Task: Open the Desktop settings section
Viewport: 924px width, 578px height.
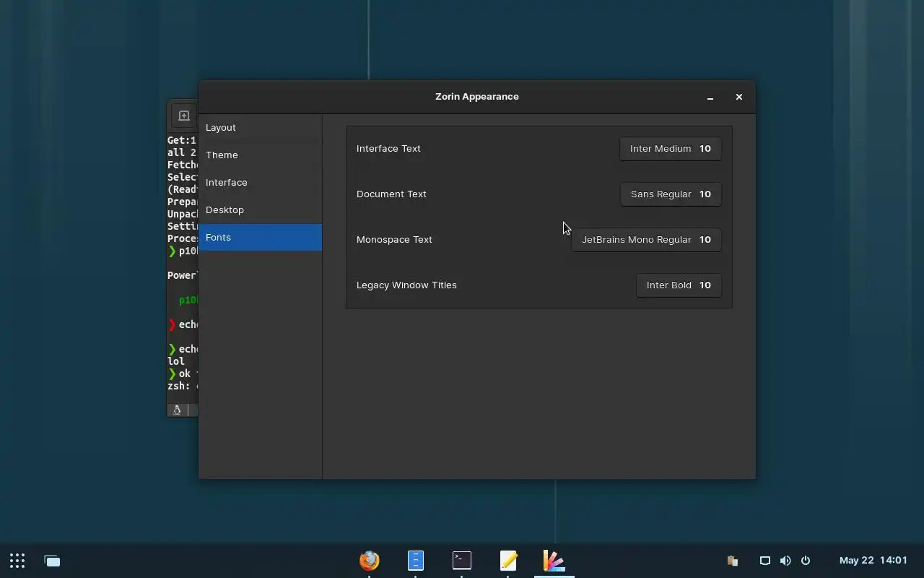Action: pyautogui.click(x=260, y=210)
